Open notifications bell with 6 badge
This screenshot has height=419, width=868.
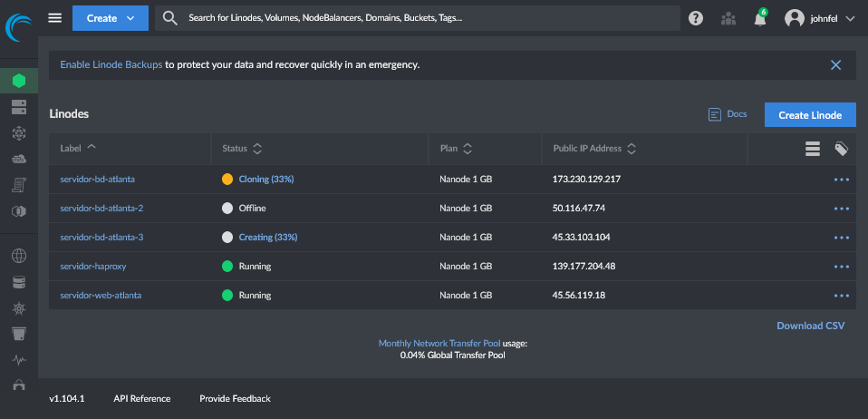click(759, 18)
